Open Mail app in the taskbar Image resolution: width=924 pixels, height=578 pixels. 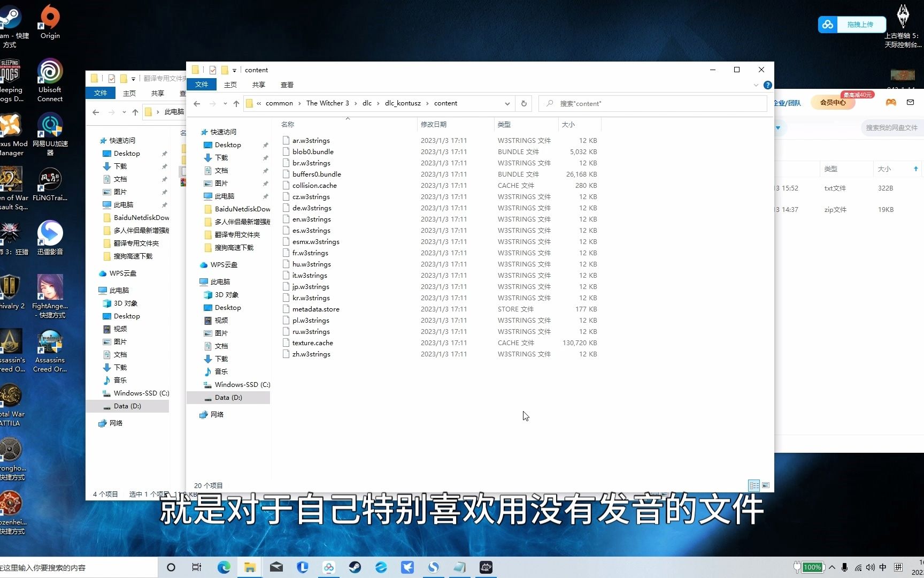coord(276,567)
